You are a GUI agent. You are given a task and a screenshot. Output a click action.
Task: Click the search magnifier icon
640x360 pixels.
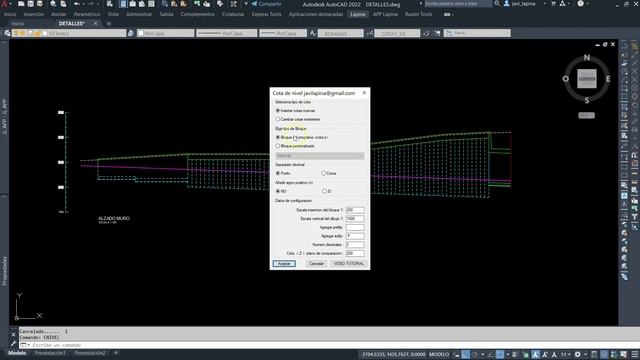click(497, 4)
